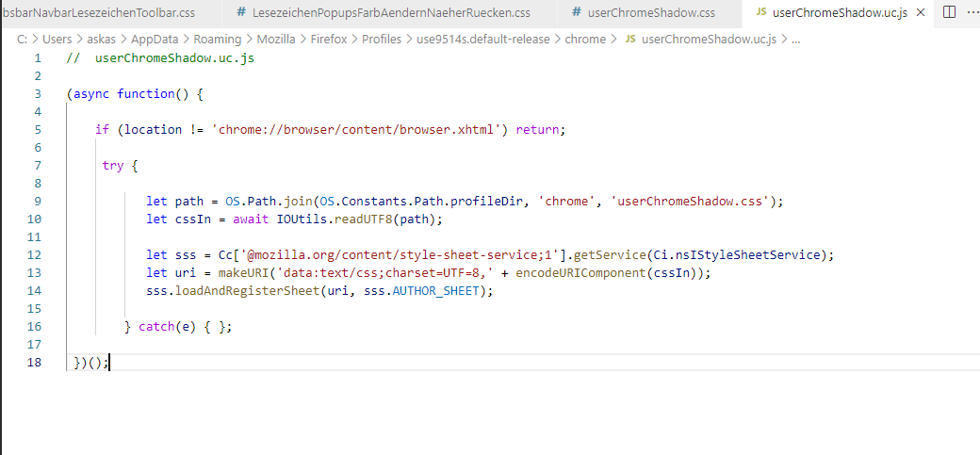Select the askas breadcrumb segment
The image size is (980, 455).
pos(103,40)
